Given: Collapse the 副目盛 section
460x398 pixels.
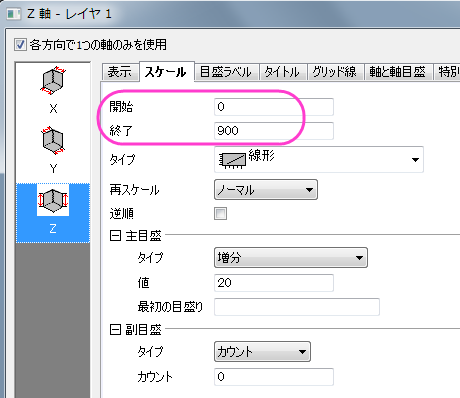Looking at the screenshot, I should (x=115, y=330).
